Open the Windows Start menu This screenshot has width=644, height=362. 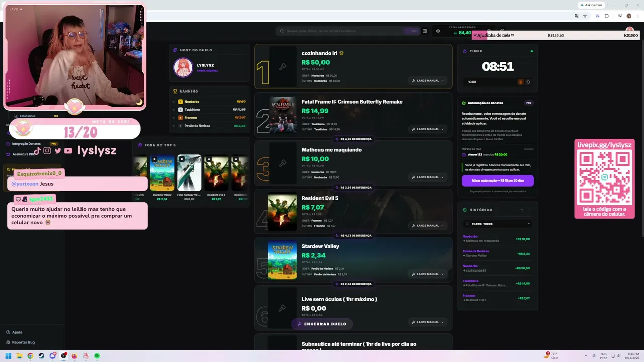(x=8, y=356)
